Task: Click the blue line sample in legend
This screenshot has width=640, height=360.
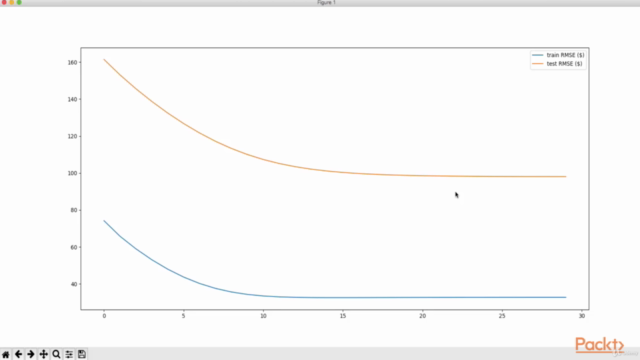Action: tap(538, 55)
